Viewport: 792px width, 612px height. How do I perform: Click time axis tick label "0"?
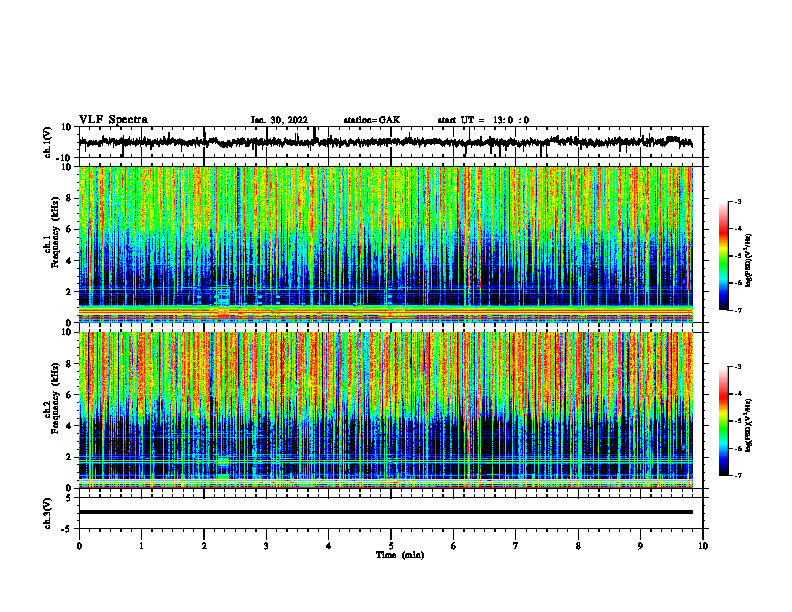(79, 546)
